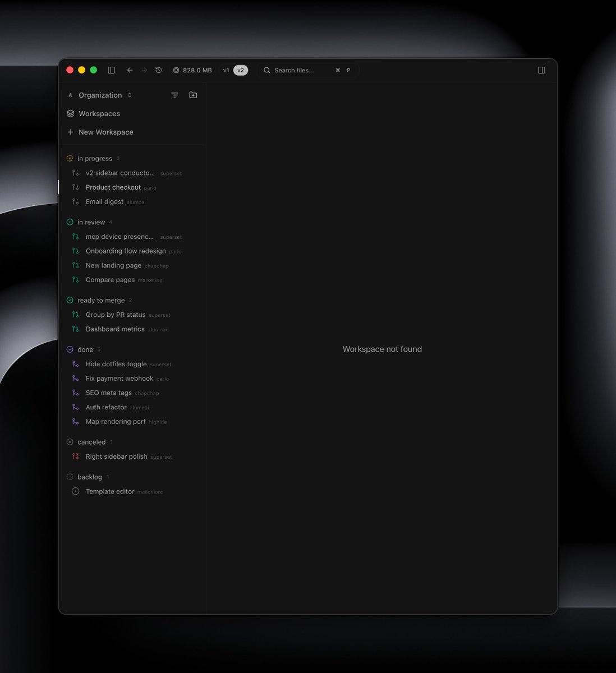Open the Email digest workspace
The width and height of the screenshot is (616, 673).
tap(132, 202)
